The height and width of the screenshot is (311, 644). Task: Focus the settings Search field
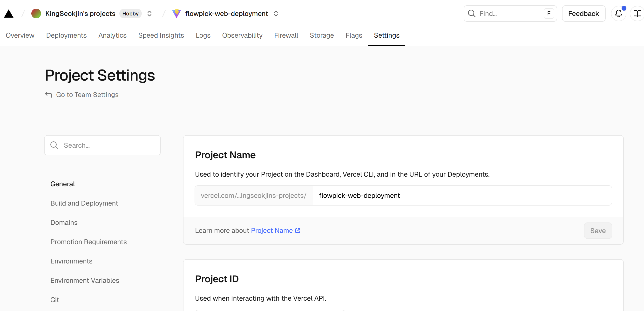point(102,145)
